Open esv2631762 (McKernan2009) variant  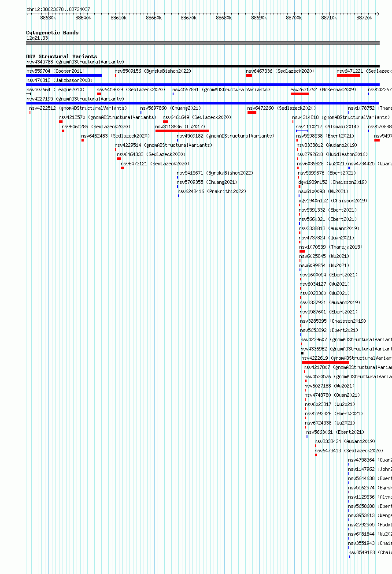click(x=323, y=89)
